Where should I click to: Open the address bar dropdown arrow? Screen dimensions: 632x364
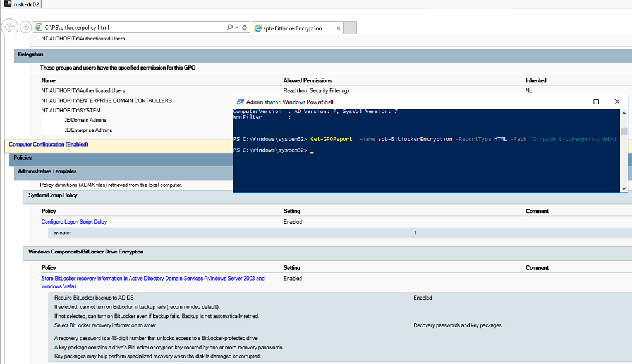tap(237, 27)
